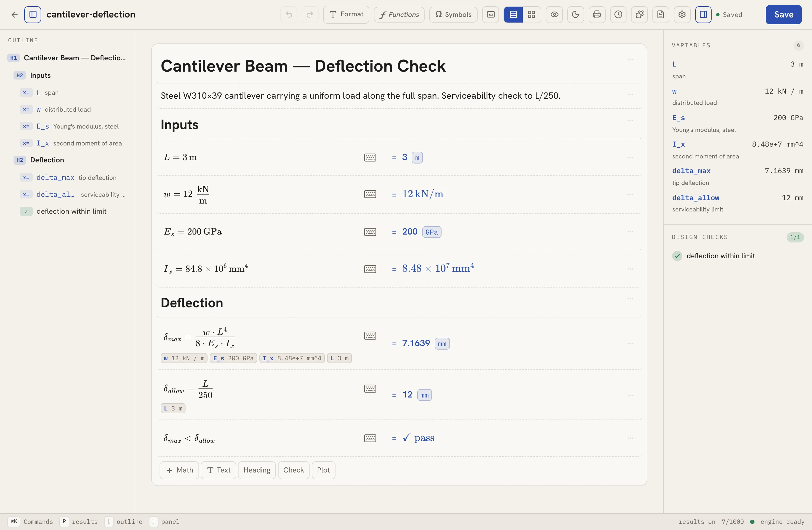Open unit chip m on L result
Screen dimensions: 812x530
[417, 158]
